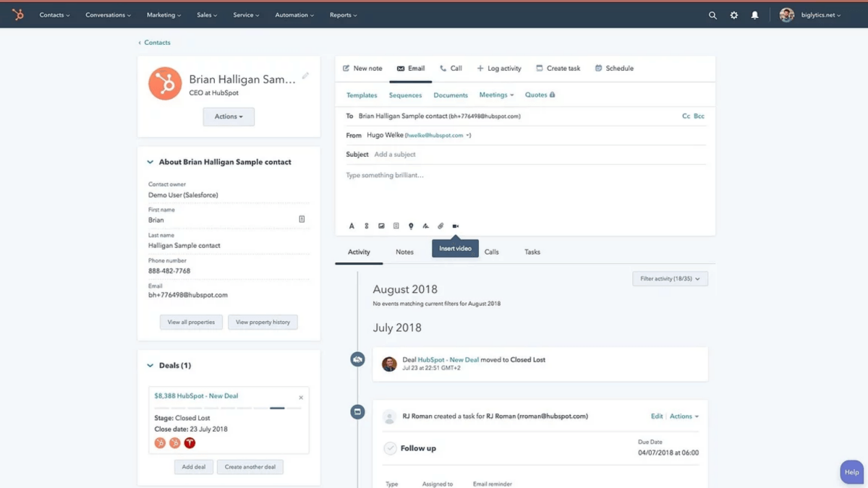Open text formatting A icon

point(352,226)
